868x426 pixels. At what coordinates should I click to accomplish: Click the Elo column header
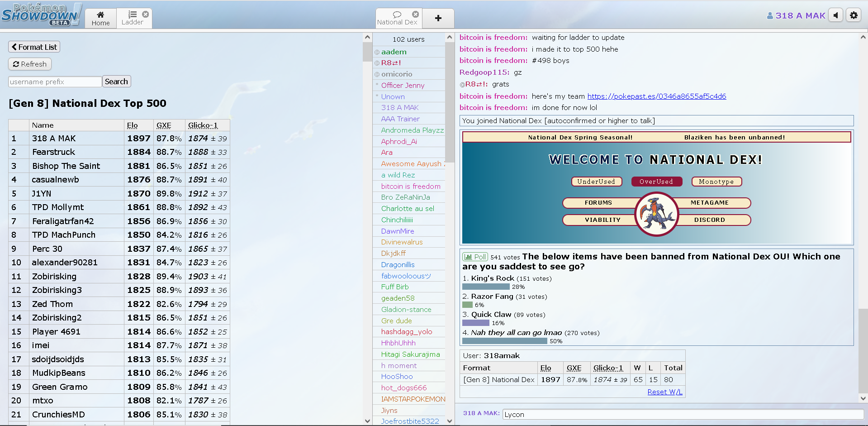click(x=132, y=125)
